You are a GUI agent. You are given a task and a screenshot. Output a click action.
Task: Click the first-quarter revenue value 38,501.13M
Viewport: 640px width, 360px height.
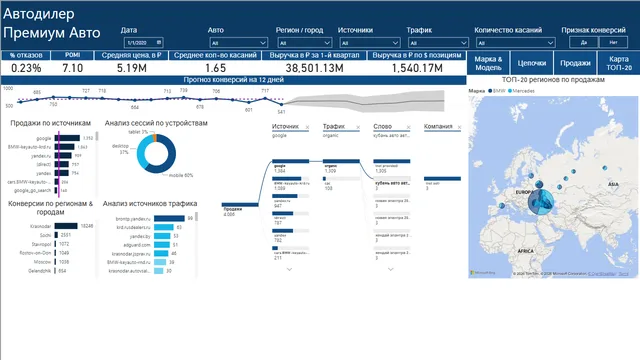coord(314,68)
